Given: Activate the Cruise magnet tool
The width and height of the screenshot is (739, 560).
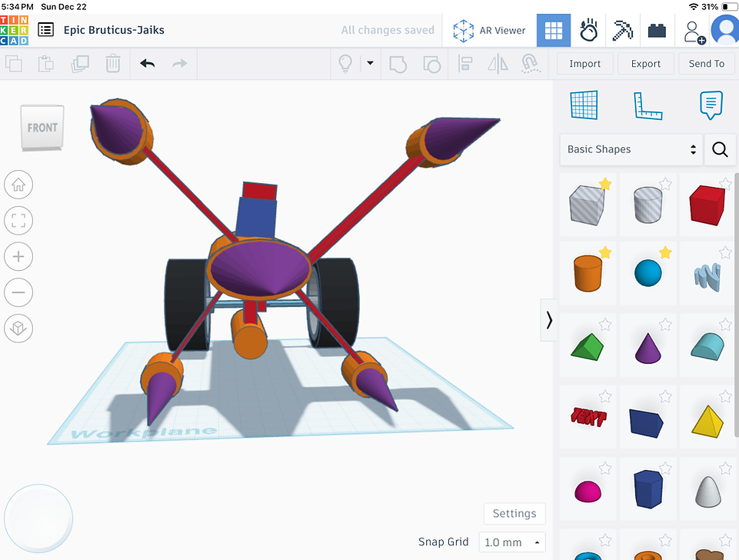Looking at the screenshot, I should pos(531,64).
